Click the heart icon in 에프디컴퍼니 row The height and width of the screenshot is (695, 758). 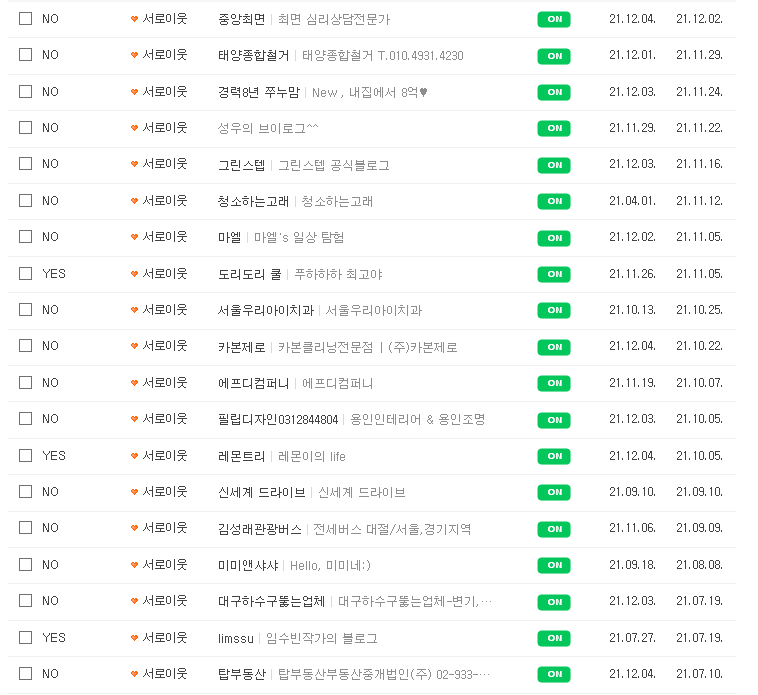pyautogui.click(x=134, y=383)
